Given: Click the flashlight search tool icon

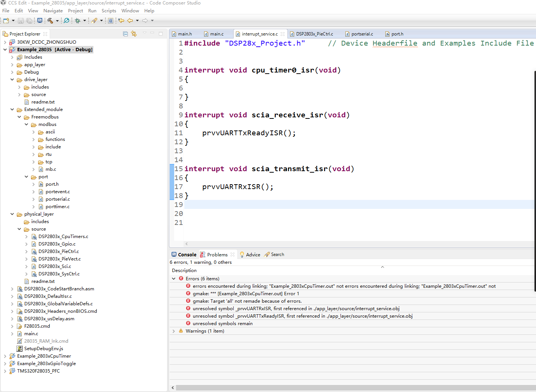Looking at the screenshot, I should (95, 21).
